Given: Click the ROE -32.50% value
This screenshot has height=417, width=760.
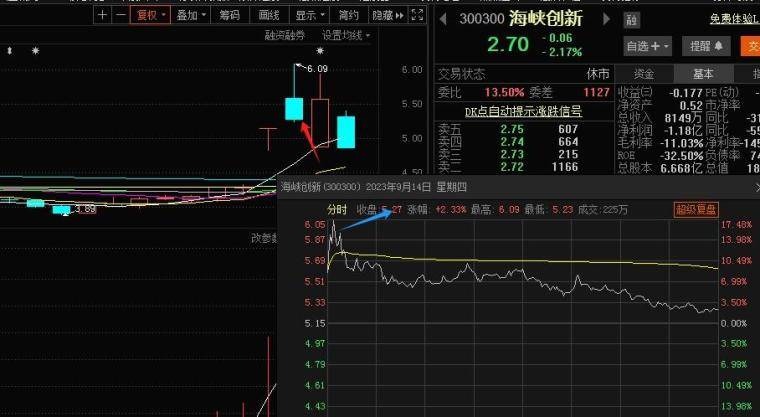Looking at the screenshot, I should (x=681, y=156).
